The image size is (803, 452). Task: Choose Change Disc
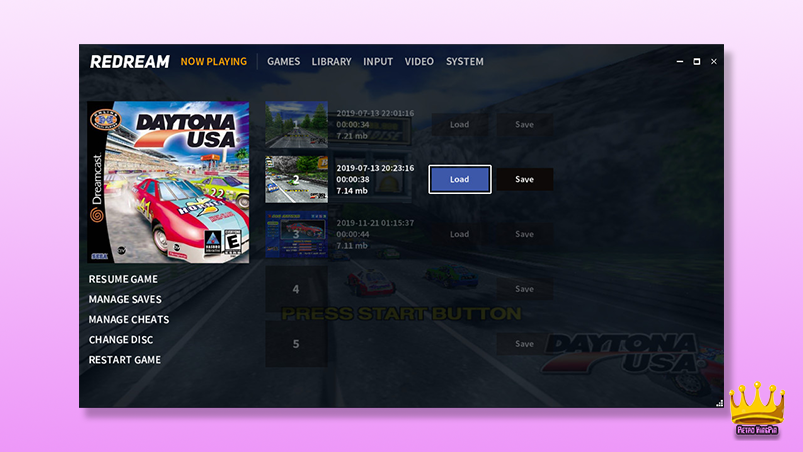click(x=121, y=339)
